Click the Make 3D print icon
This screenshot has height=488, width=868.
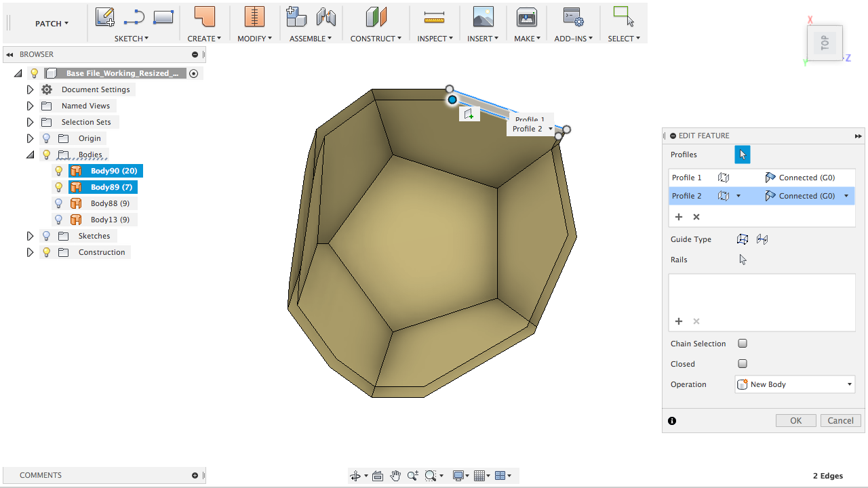(527, 17)
